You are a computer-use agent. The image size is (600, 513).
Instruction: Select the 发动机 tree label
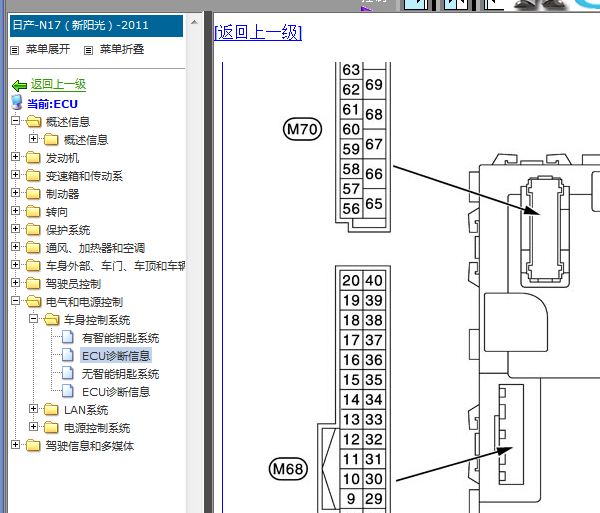point(62,158)
